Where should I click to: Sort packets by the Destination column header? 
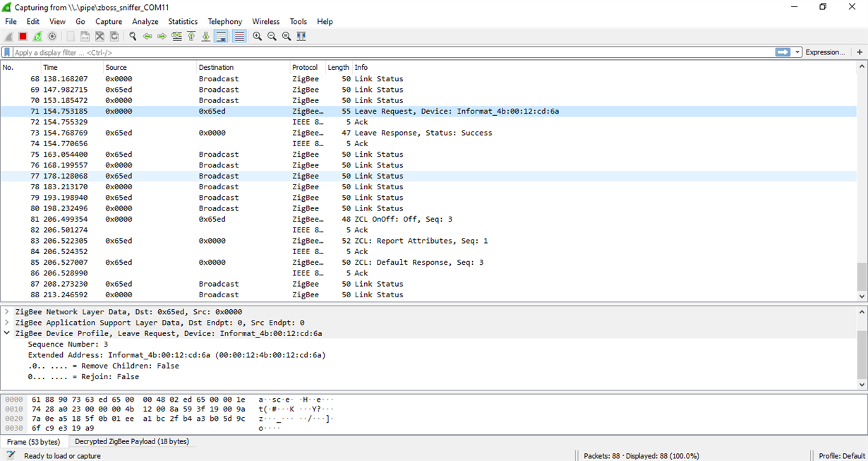(243, 67)
